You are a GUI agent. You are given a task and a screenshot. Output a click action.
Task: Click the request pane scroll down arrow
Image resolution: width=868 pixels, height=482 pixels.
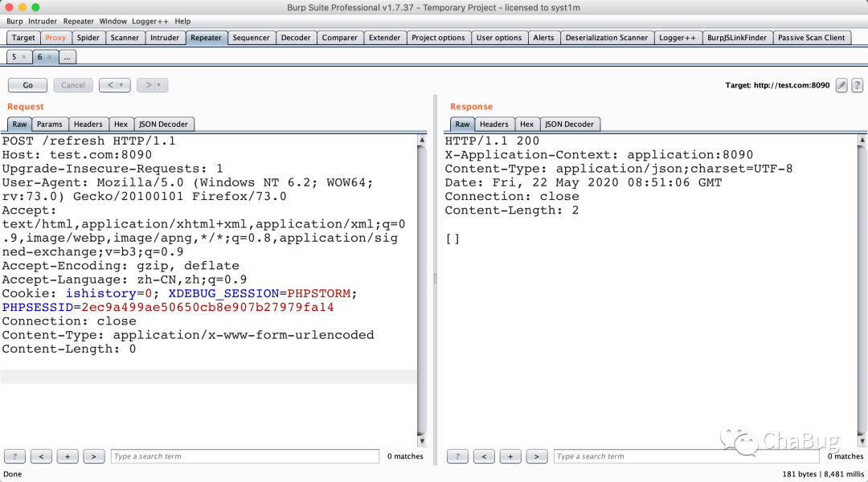click(x=422, y=441)
